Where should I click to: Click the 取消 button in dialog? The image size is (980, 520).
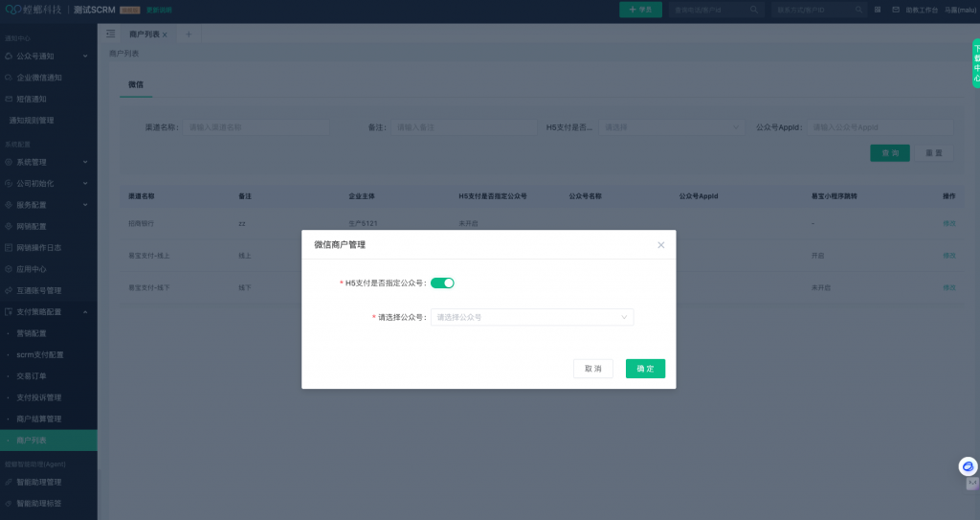(x=593, y=369)
